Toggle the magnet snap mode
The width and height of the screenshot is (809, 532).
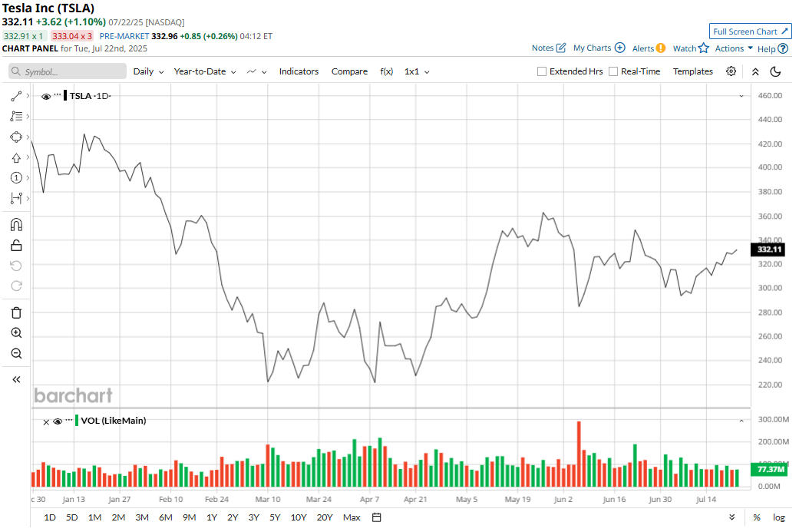point(16,225)
